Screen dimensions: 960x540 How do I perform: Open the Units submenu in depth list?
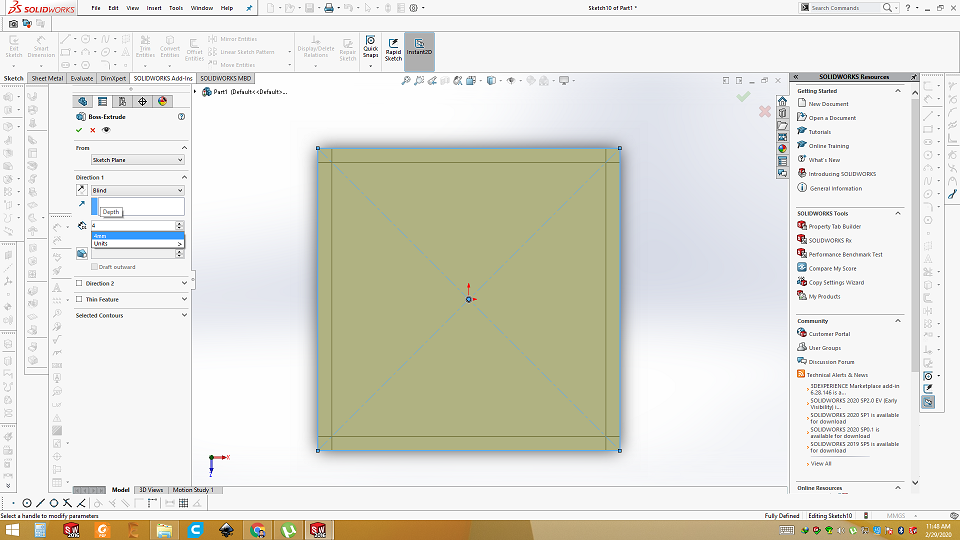pyautogui.click(x=137, y=244)
